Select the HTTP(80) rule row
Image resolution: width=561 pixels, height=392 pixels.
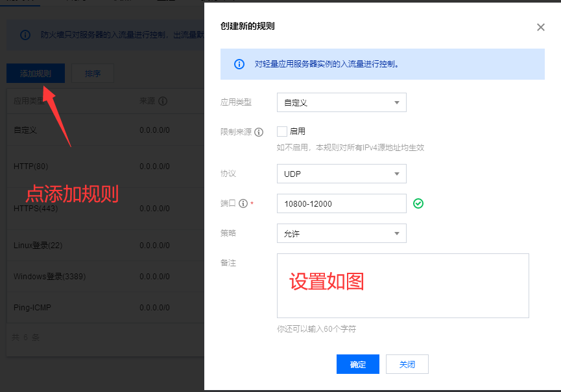click(106, 167)
